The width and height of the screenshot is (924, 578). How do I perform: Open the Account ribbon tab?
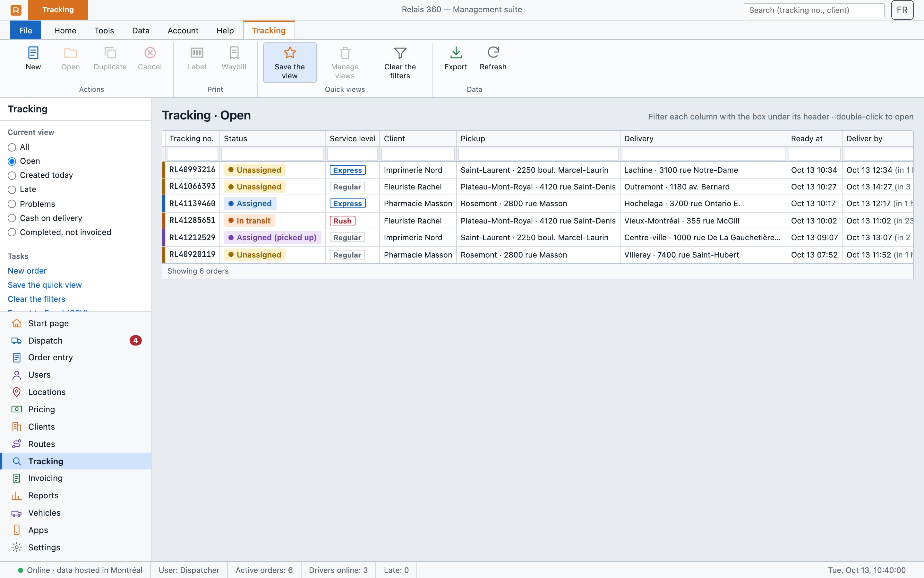click(x=183, y=31)
